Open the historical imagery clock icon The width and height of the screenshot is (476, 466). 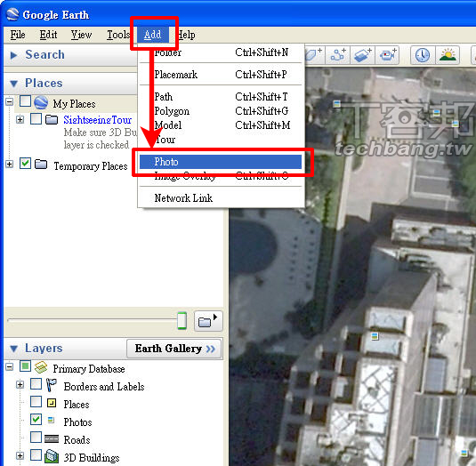(423, 55)
